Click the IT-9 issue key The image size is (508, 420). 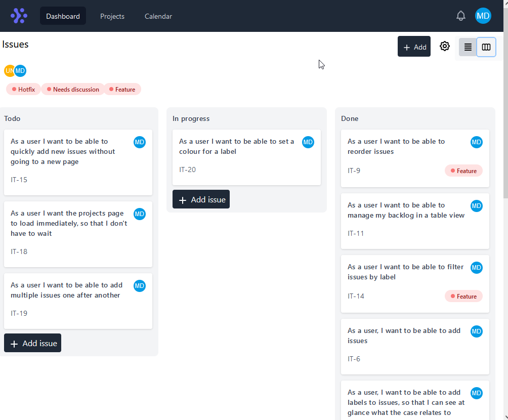tap(354, 171)
